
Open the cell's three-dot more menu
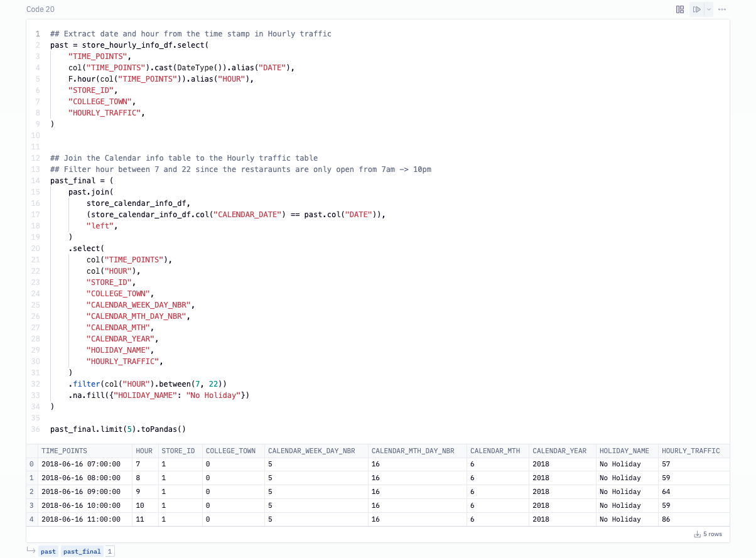coord(722,9)
